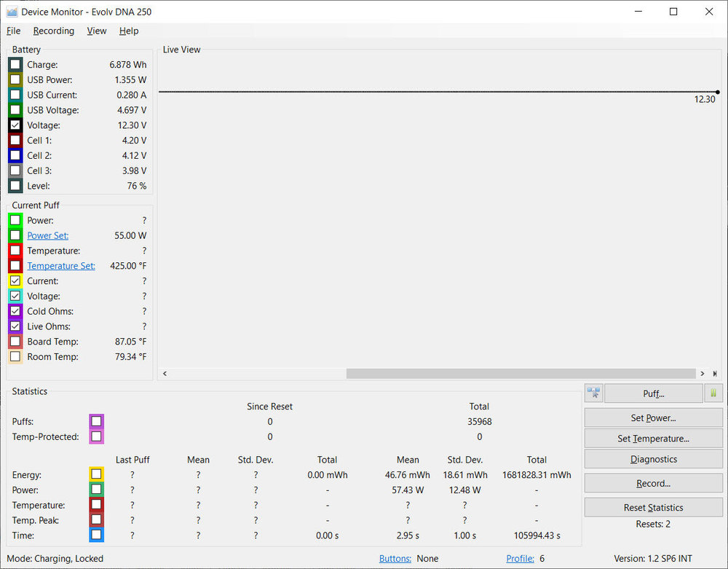The height and width of the screenshot is (569, 728).
Task: Toggle the Puffs statistics checkbox
Action: click(x=97, y=421)
